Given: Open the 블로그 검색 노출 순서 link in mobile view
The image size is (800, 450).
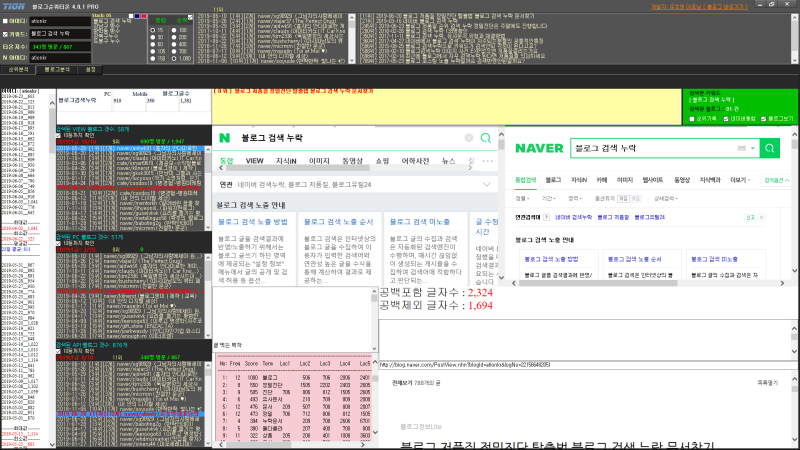Looking at the screenshot, I should (338, 222).
